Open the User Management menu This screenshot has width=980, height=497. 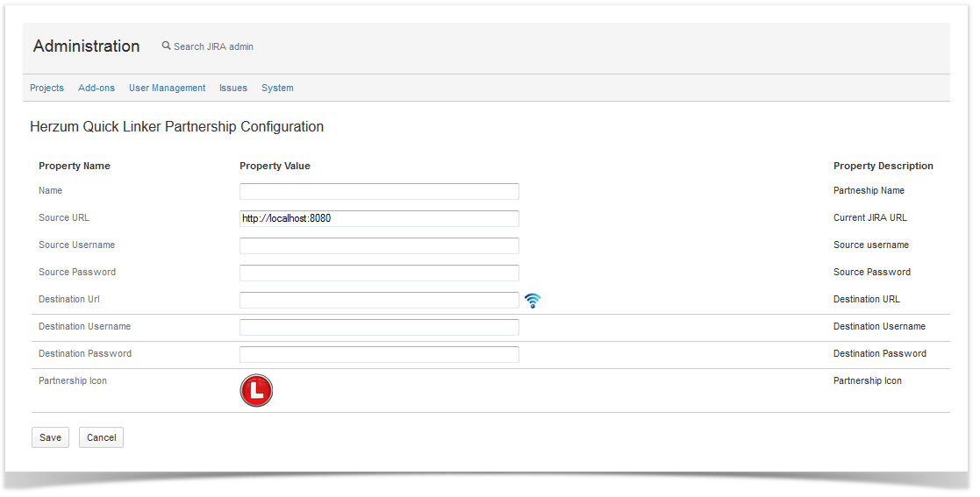[x=167, y=88]
